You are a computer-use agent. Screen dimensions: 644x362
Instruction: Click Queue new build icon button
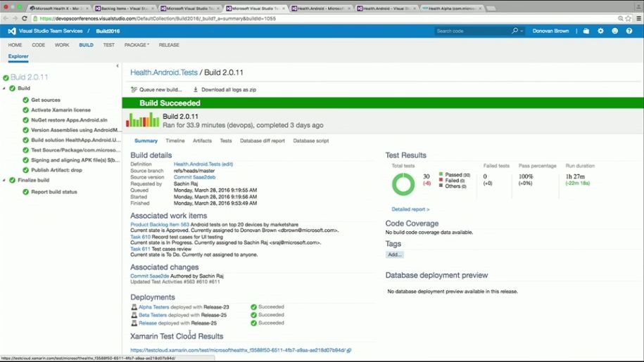coord(134,89)
